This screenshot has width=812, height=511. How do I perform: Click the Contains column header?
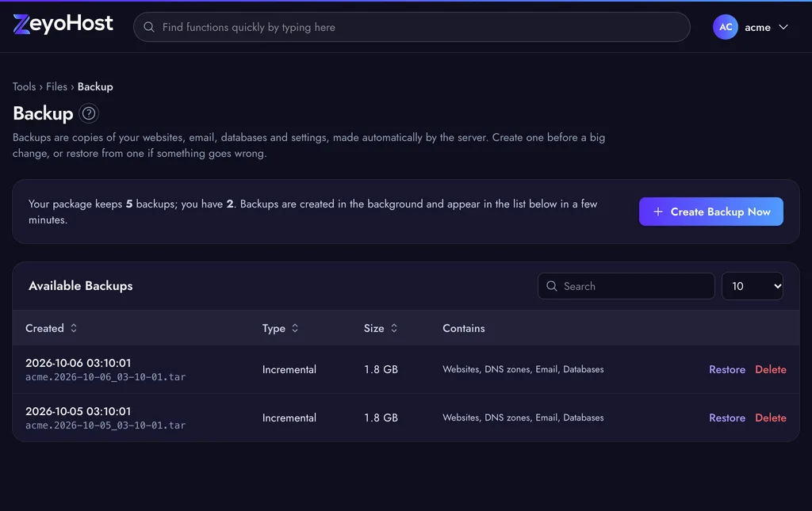point(463,329)
